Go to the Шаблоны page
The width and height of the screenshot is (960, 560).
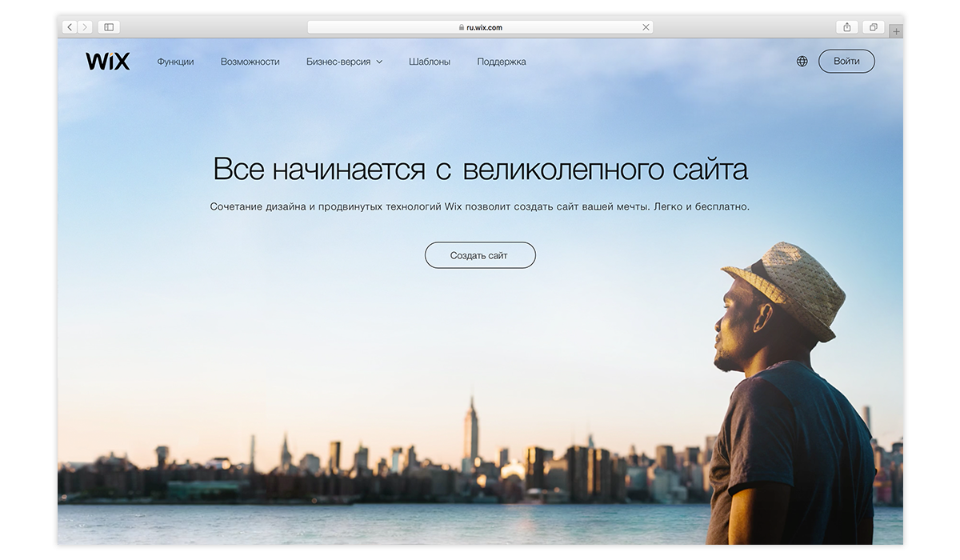click(430, 62)
